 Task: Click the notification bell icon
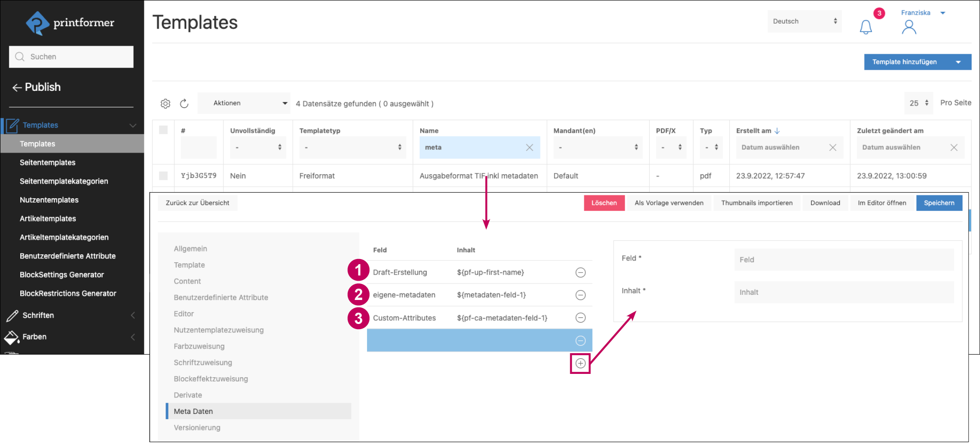pyautogui.click(x=865, y=27)
